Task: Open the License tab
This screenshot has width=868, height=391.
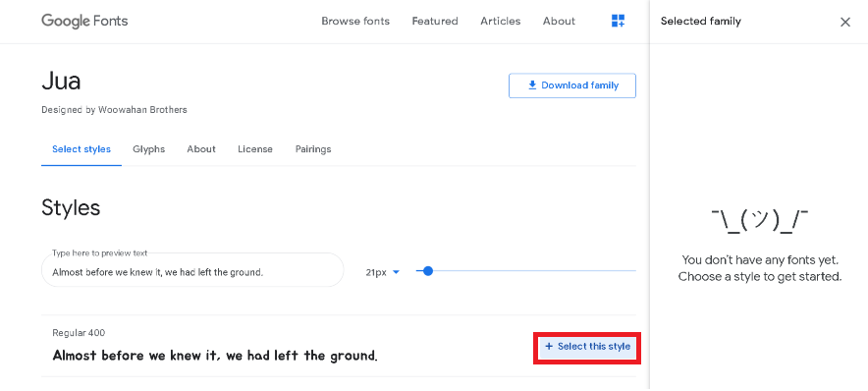Action: click(x=255, y=149)
